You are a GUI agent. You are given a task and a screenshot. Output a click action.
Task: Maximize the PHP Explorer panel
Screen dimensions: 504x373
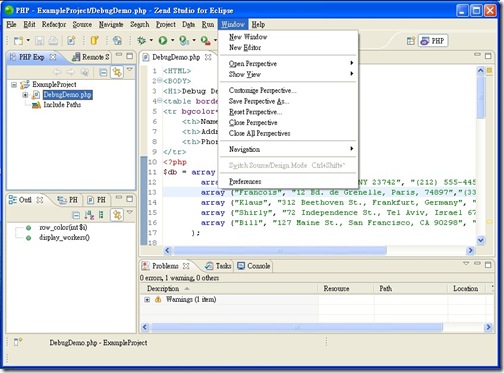[130, 56]
